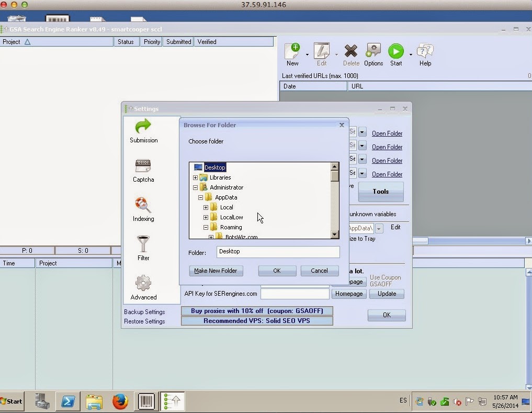
Task: Click the Edit link beside AppData path
Action: [x=395, y=227]
